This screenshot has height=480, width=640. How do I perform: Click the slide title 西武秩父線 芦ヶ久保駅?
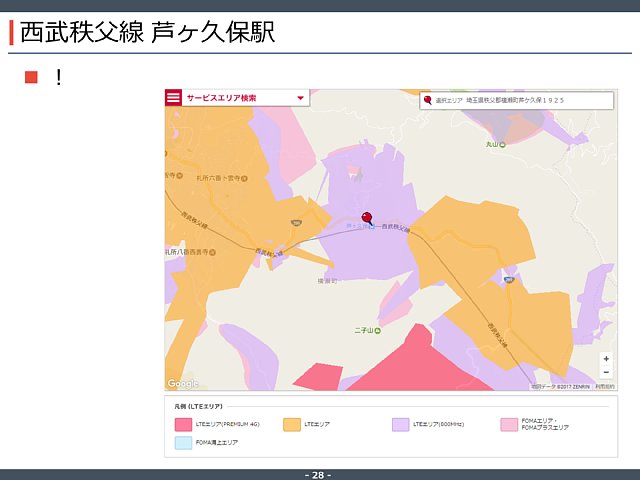(x=148, y=32)
